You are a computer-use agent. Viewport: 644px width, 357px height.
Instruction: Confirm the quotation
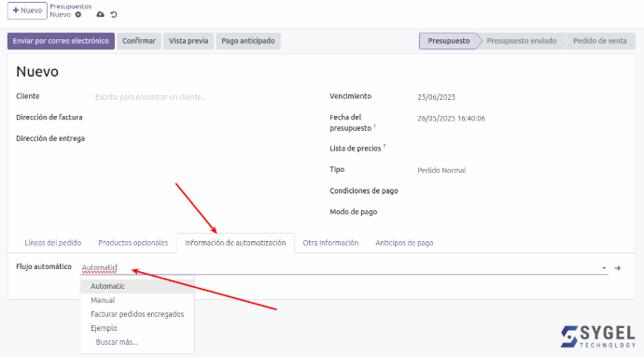point(139,41)
